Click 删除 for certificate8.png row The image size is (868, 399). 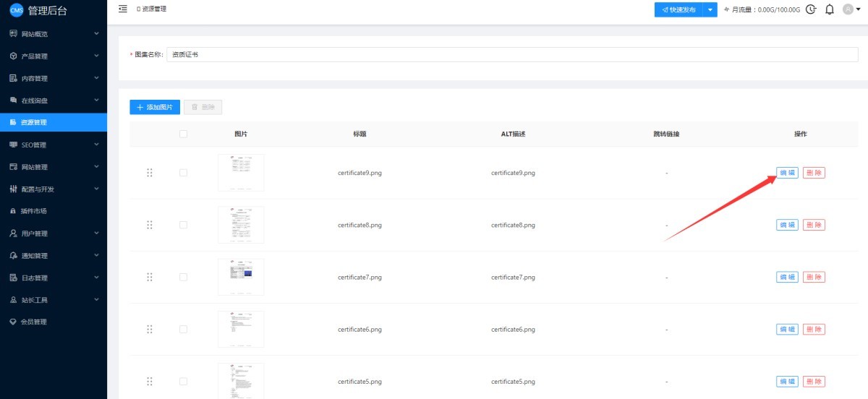[814, 225]
